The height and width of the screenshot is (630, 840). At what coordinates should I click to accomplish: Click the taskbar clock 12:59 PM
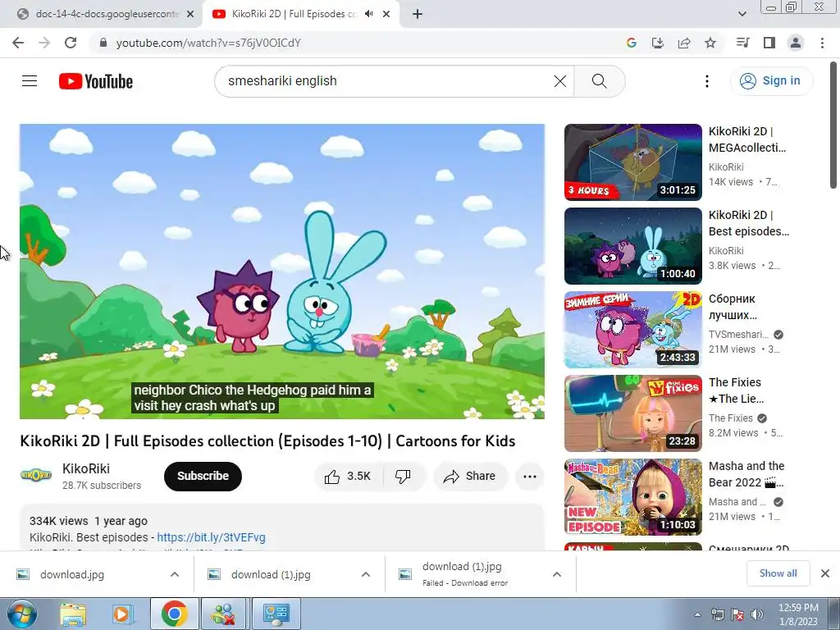point(798,614)
